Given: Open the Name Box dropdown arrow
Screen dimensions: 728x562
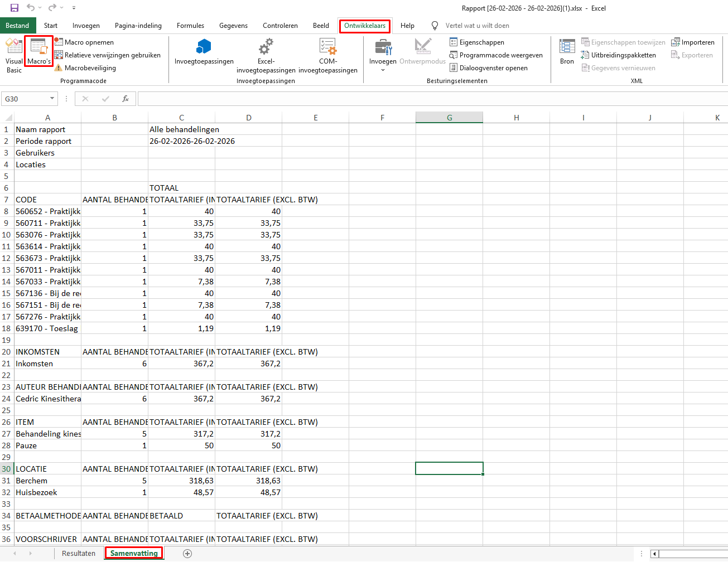Looking at the screenshot, I should (52, 99).
